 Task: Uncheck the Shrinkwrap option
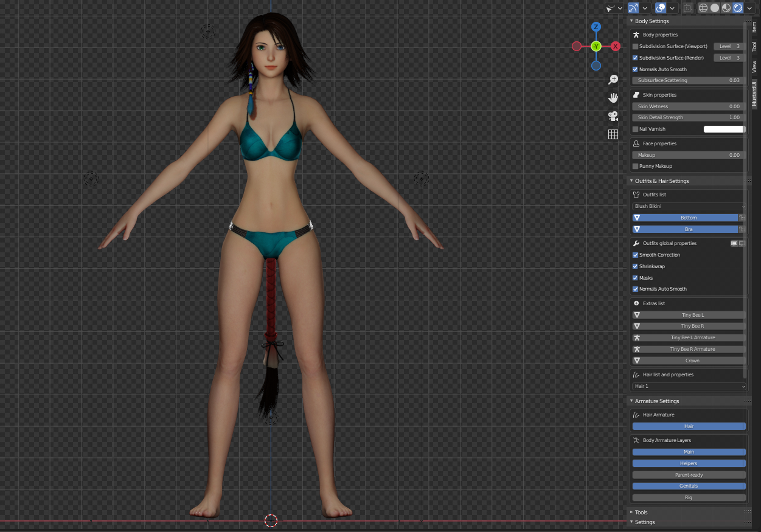point(636,266)
